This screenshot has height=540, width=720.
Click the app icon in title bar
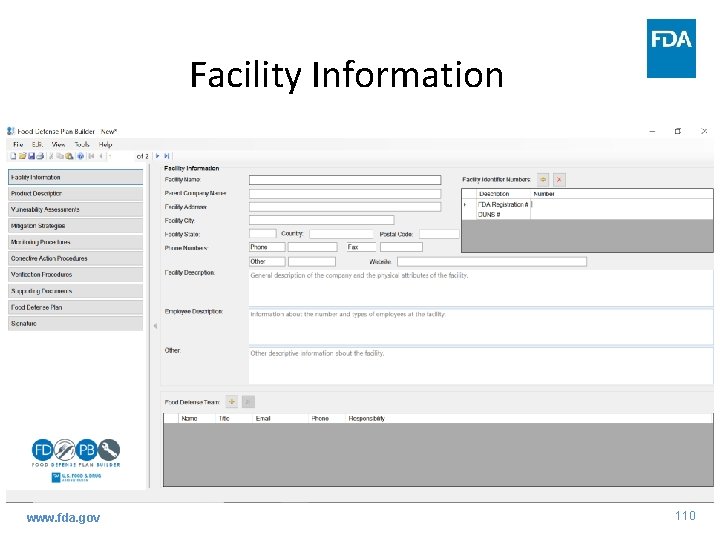click(11, 131)
